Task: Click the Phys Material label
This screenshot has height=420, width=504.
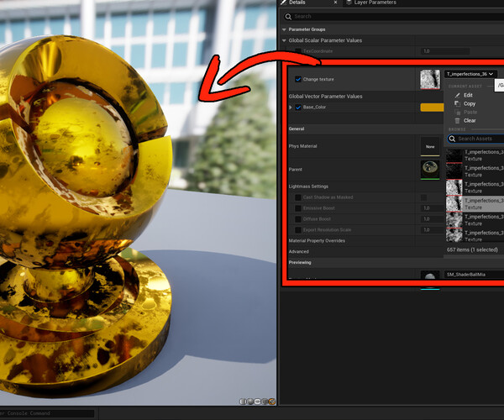Action: click(302, 146)
